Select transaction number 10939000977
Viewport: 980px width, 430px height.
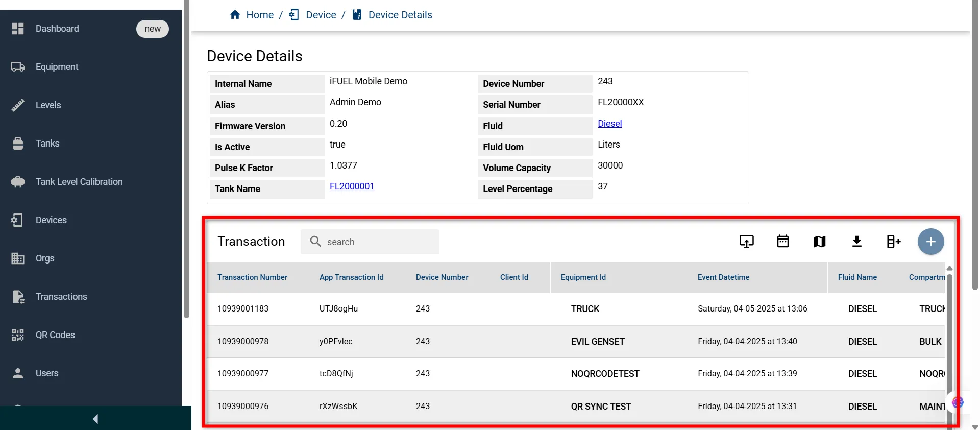243,374
